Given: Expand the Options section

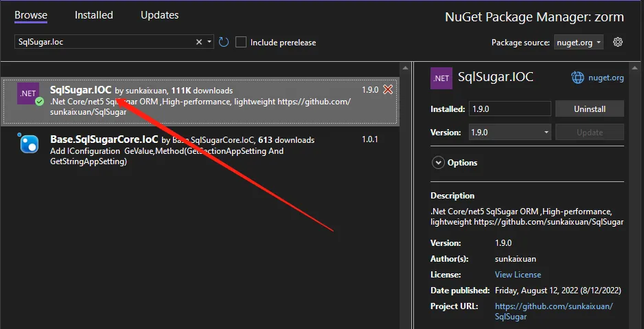Looking at the screenshot, I should (438, 163).
